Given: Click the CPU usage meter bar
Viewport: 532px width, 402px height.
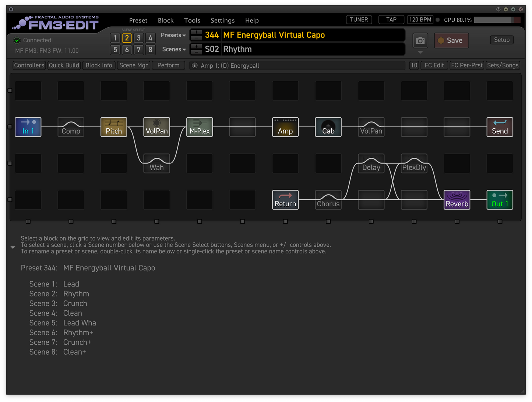Looking at the screenshot, I should point(497,20).
